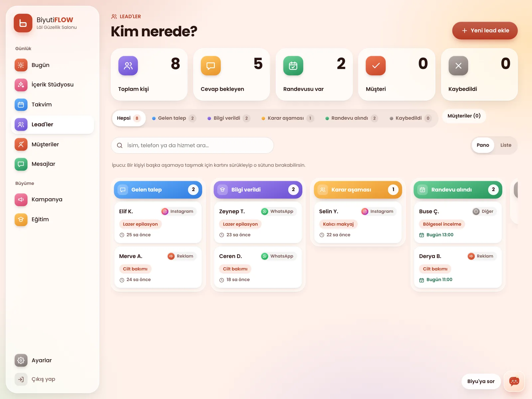Click the Müşteri checkmark icon
This screenshot has width=532, height=399.
click(375, 66)
